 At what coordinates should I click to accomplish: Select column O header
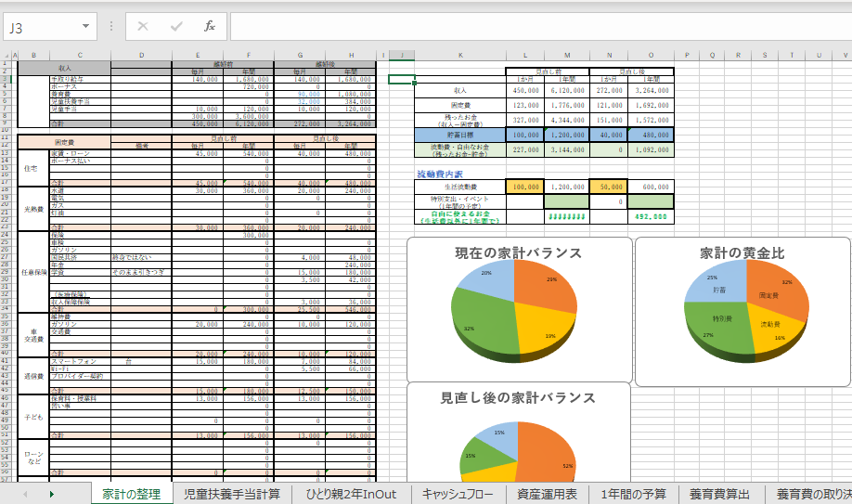point(651,56)
